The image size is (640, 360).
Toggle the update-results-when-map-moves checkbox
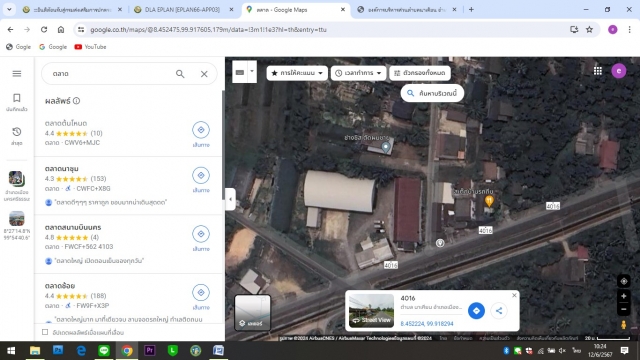tap(45, 332)
